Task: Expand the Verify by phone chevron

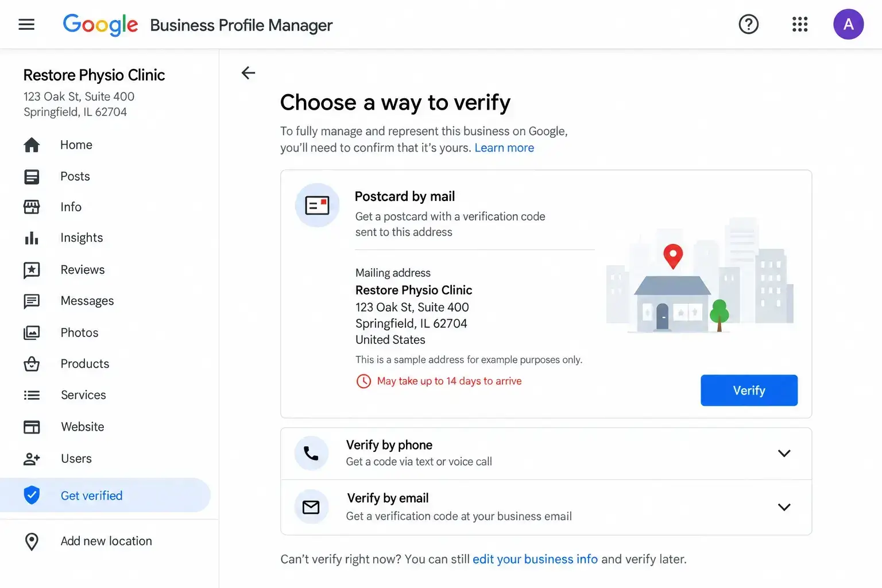Action: (784, 454)
